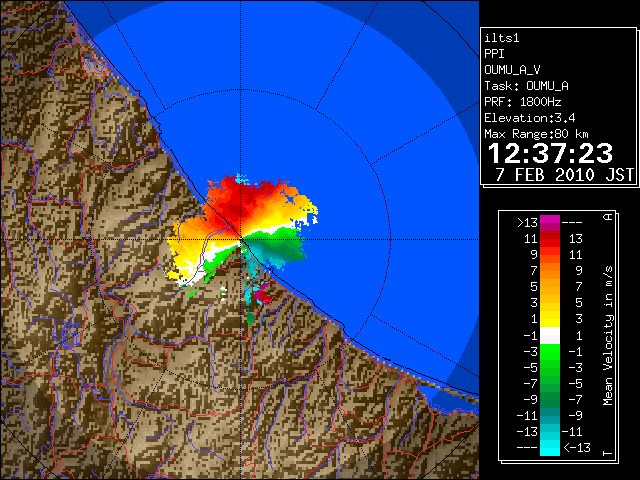Click the "Elevation:3.4" readout

(530, 118)
